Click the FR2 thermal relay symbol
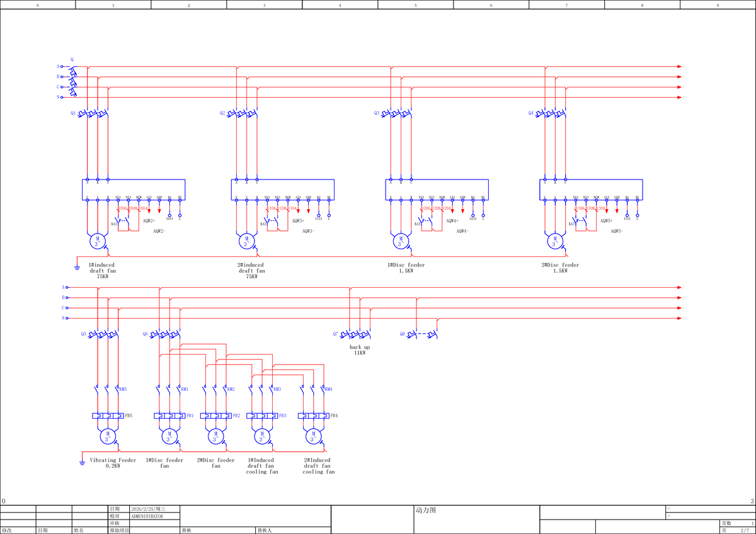Viewport: 756px width, 534px height. pos(215,416)
